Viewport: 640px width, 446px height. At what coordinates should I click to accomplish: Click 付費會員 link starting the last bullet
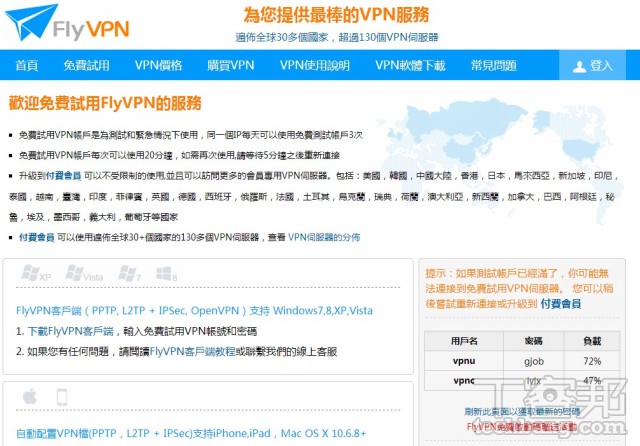click(x=37, y=237)
